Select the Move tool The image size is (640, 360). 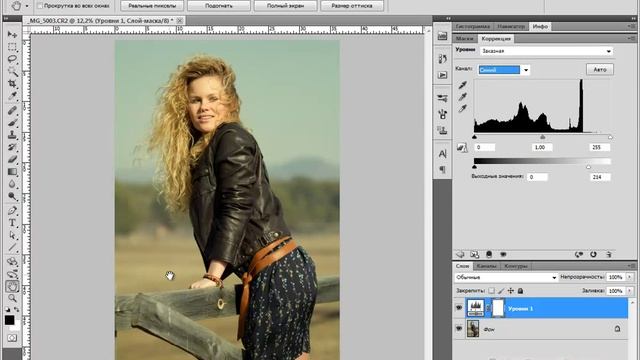[x=12, y=35]
